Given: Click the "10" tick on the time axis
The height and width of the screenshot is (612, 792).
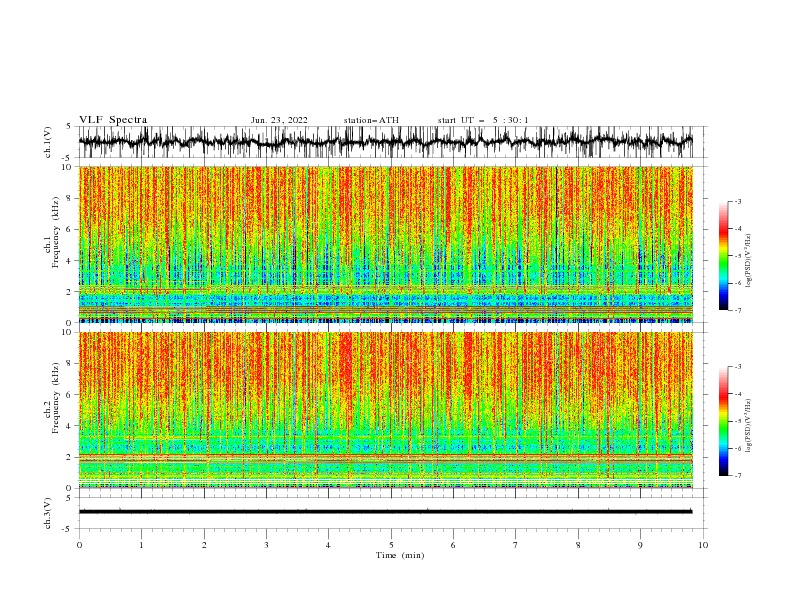Looking at the screenshot, I should 703,545.
